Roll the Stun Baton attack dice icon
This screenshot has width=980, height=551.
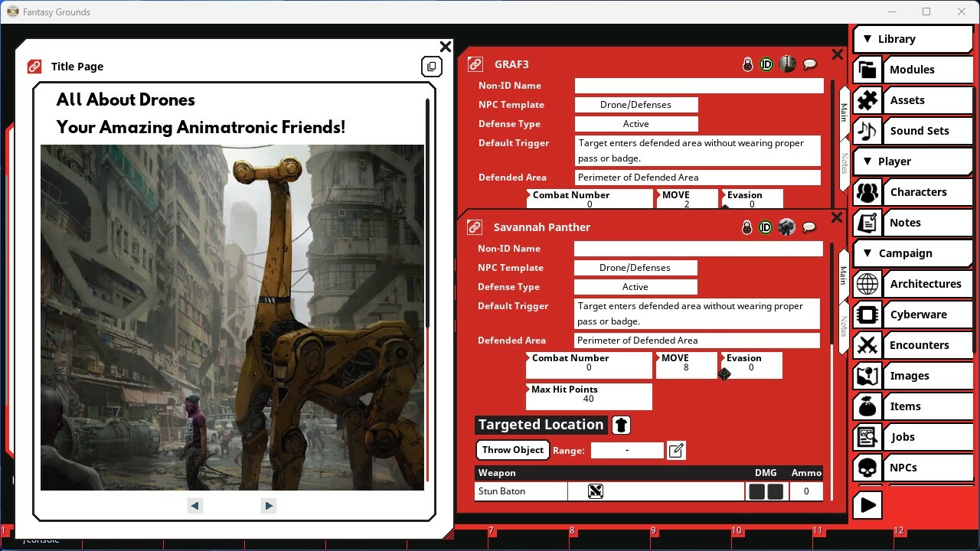click(x=596, y=491)
